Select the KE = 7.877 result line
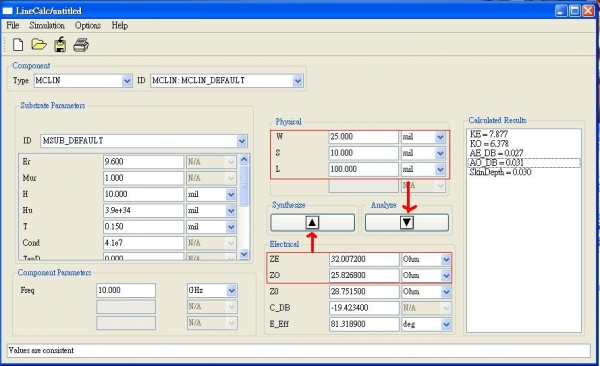 [x=489, y=134]
